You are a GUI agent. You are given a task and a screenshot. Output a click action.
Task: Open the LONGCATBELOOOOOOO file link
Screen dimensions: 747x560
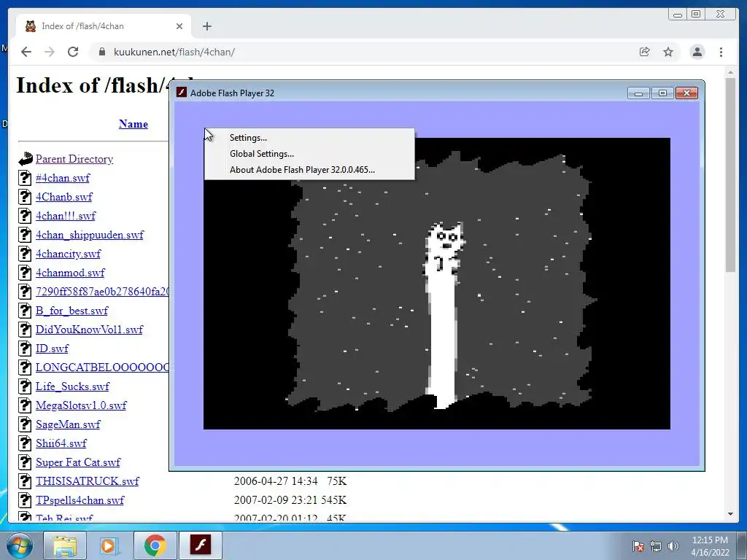click(102, 367)
